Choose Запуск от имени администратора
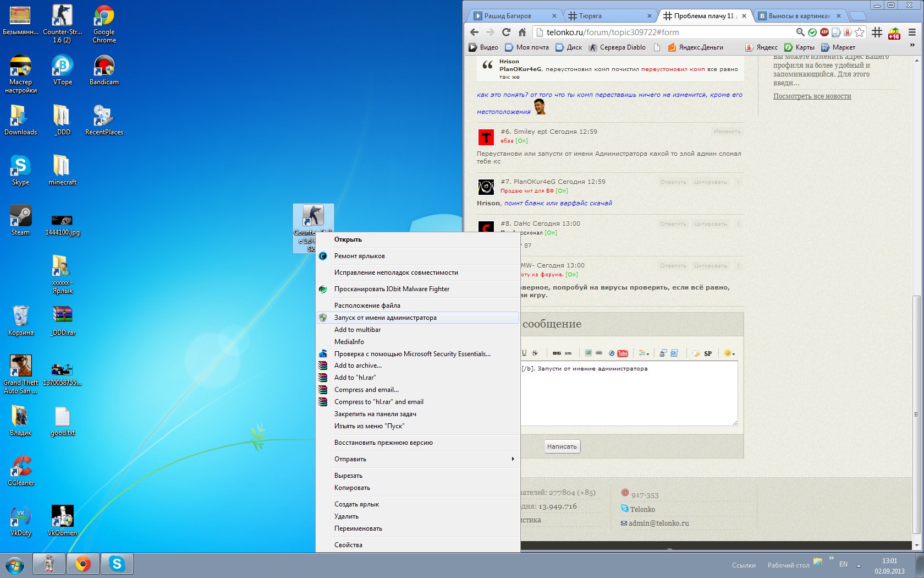924x578 pixels. click(x=418, y=318)
